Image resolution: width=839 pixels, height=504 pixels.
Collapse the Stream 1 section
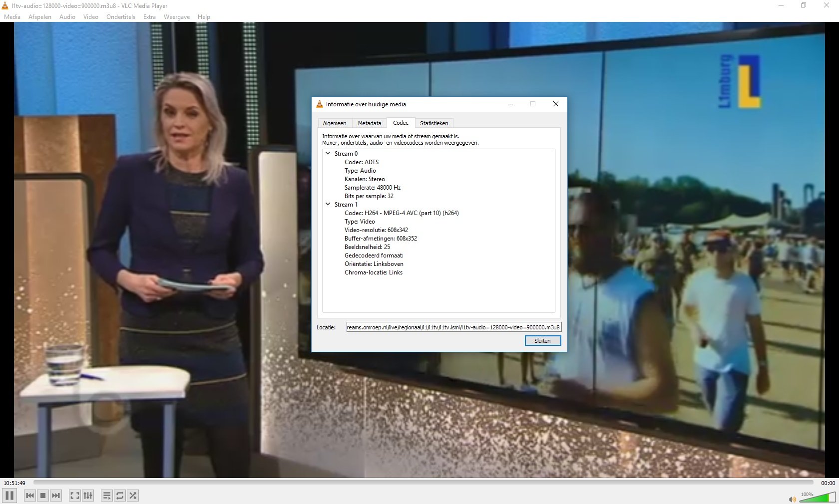pyautogui.click(x=328, y=205)
